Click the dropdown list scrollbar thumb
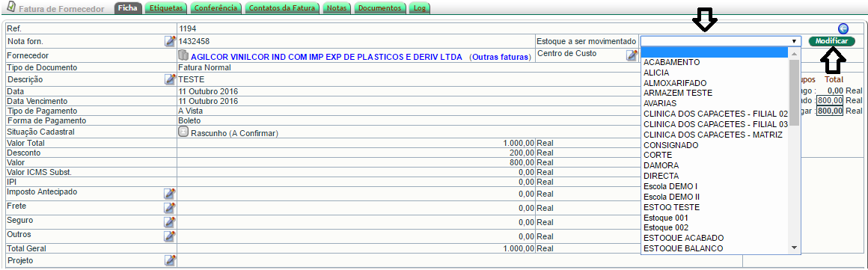 tap(795, 93)
